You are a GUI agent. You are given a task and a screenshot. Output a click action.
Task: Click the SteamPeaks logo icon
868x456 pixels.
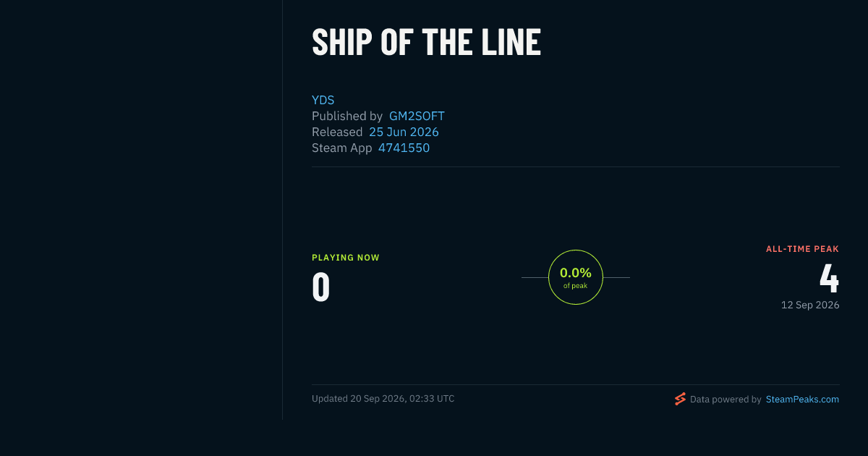(x=680, y=399)
